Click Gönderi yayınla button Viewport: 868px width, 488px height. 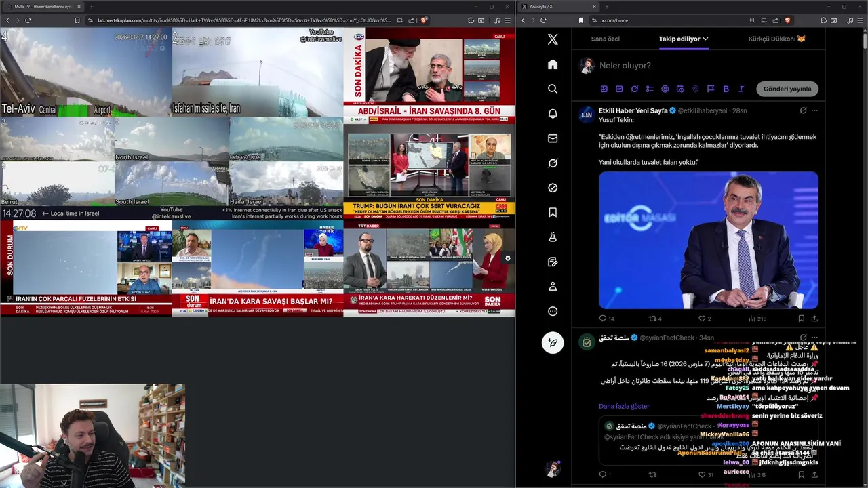point(787,89)
